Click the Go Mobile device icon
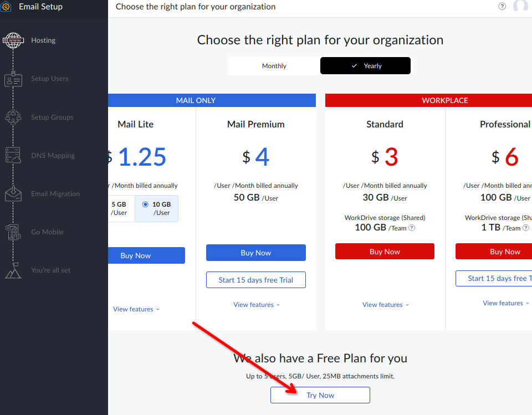Image resolution: width=532 pixels, height=415 pixels. click(13, 232)
